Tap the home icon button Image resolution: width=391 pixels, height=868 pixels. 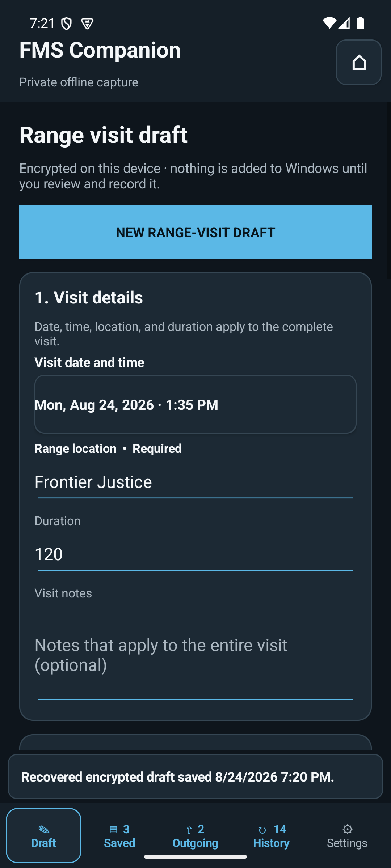pyautogui.click(x=358, y=62)
